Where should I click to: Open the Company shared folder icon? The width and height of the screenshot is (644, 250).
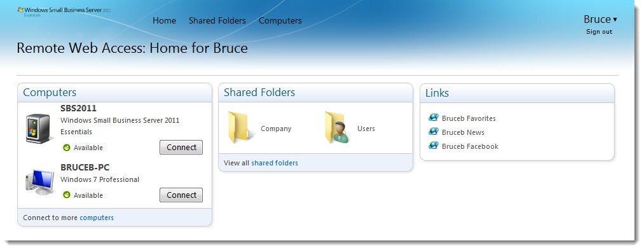pos(241,127)
